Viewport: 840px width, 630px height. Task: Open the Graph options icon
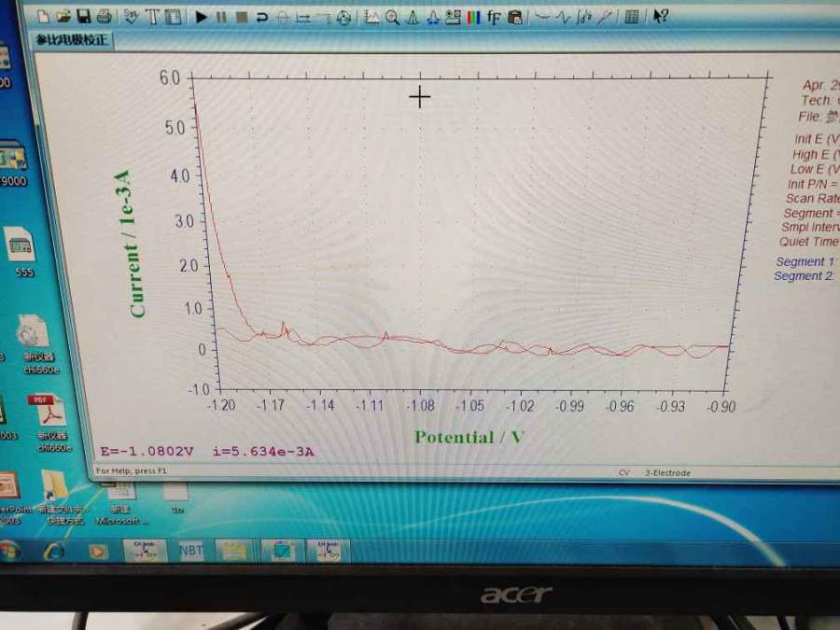[x=454, y=18]
